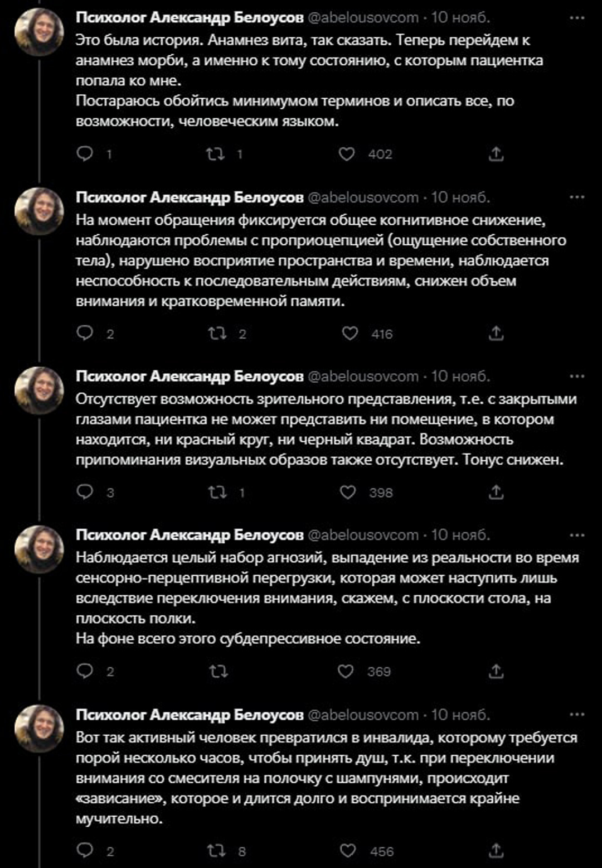Reply to the tweet with 369 likes
Image resolution: width=602 pixels, height=868 pixels.
[85, 671]
